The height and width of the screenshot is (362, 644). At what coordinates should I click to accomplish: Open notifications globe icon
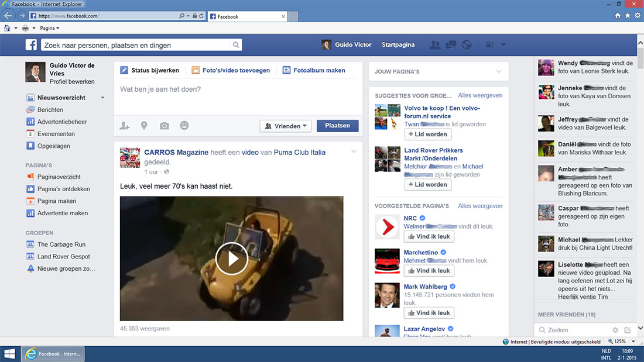467,44
